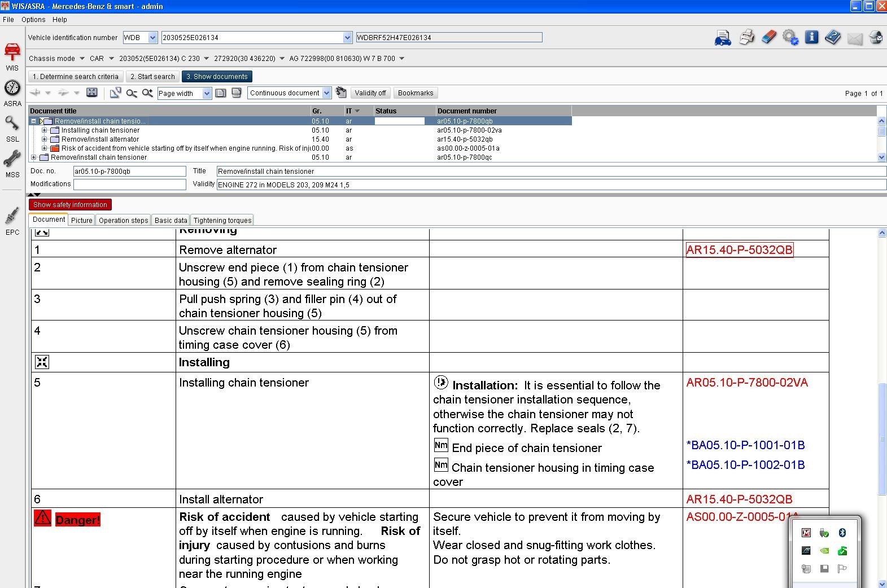887x588 pixels.
Task: Click the zoom in magnifier icon
Action: [147, 93]
